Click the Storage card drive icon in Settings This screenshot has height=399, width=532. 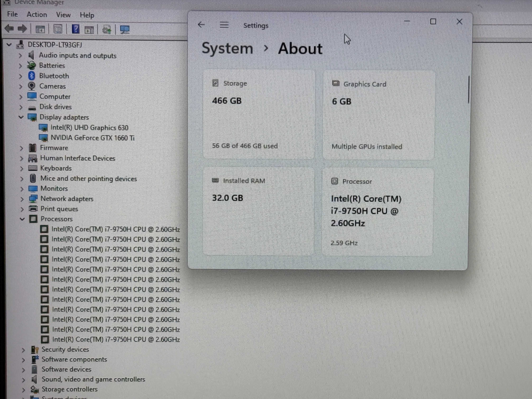pyautogui.click(x=215, y=83)
